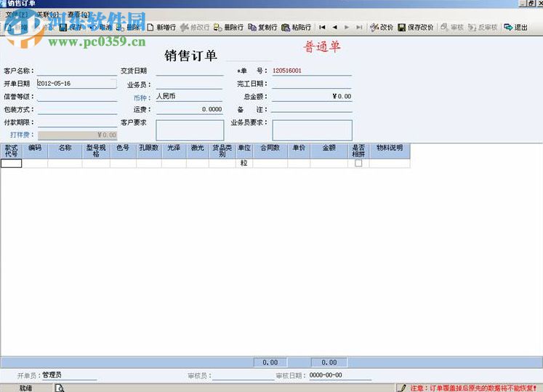
Task: Go to the next record arrow
Action: pyautogui.click(x=347, y=27)
